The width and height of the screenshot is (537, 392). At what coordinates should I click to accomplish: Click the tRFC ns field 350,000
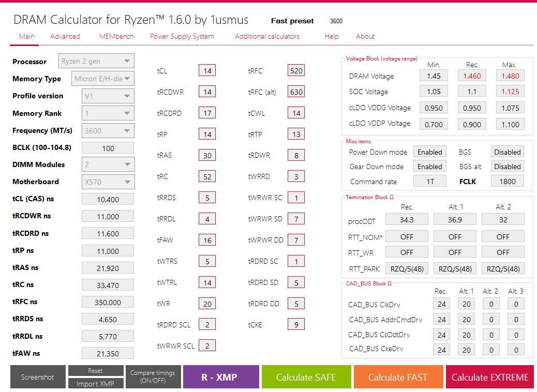108,303
